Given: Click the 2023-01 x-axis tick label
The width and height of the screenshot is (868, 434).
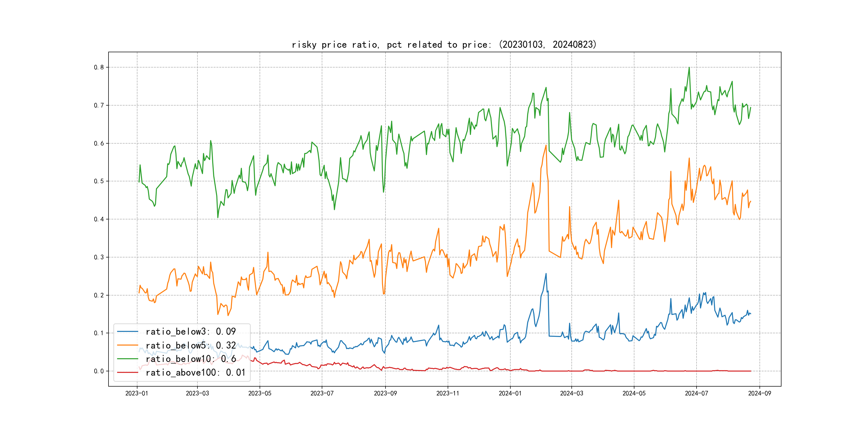Looking at the screenshot, I should pos(136,393).
